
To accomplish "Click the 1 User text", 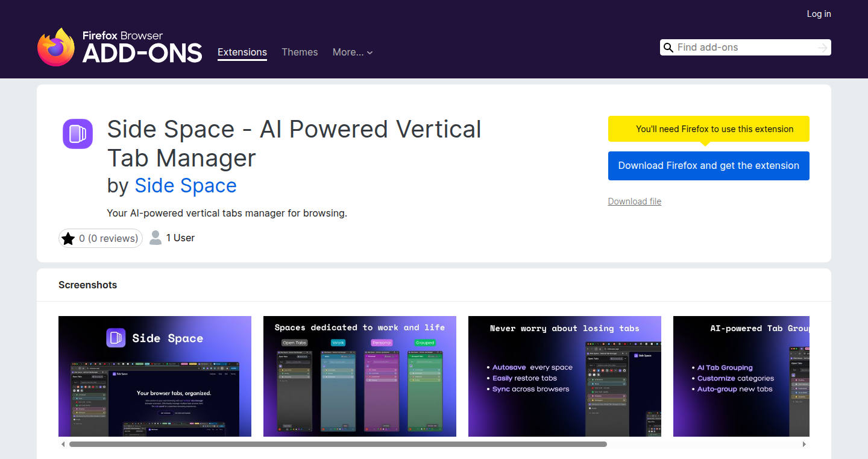I will pos(180,238).
